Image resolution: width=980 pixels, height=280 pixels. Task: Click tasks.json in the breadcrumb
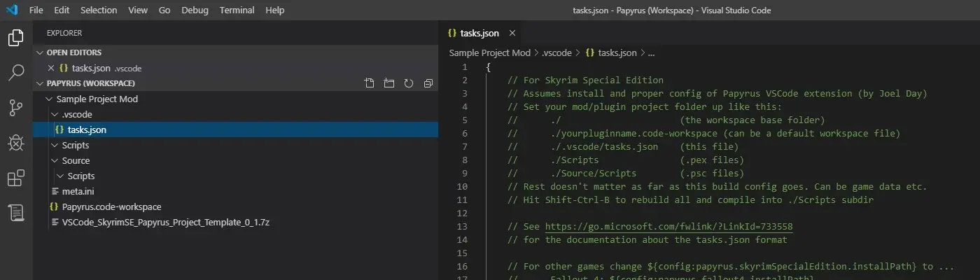pyautogui.click(x=617, y=52)
